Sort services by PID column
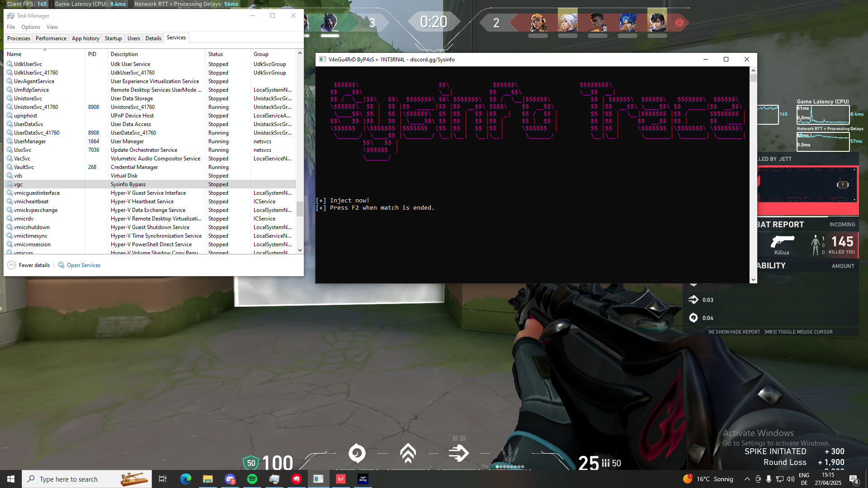Image resolution: width=868 pixels, height=488 pixels. pyautogui.click(x=96, y=54)
